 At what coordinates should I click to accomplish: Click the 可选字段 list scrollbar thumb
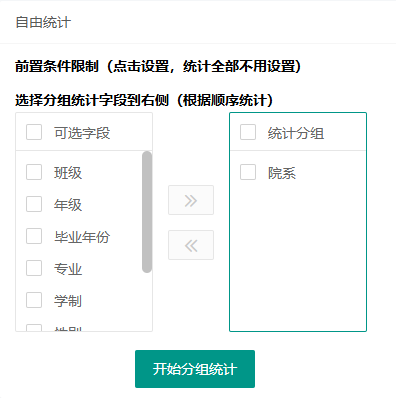[147, 212]
